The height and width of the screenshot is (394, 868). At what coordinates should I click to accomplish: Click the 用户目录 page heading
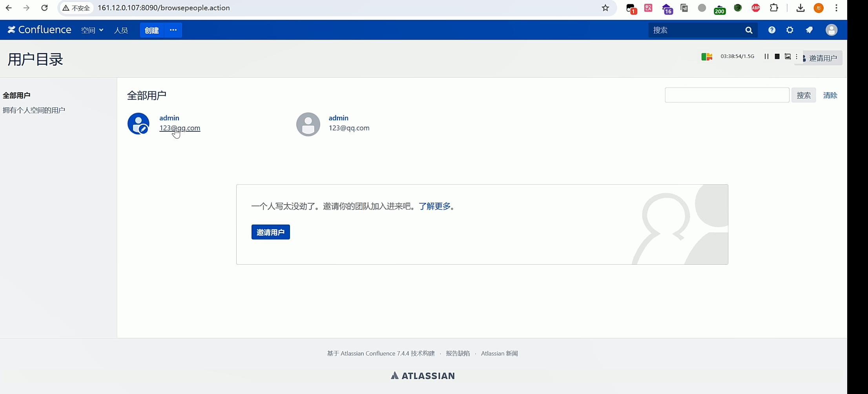35,59
